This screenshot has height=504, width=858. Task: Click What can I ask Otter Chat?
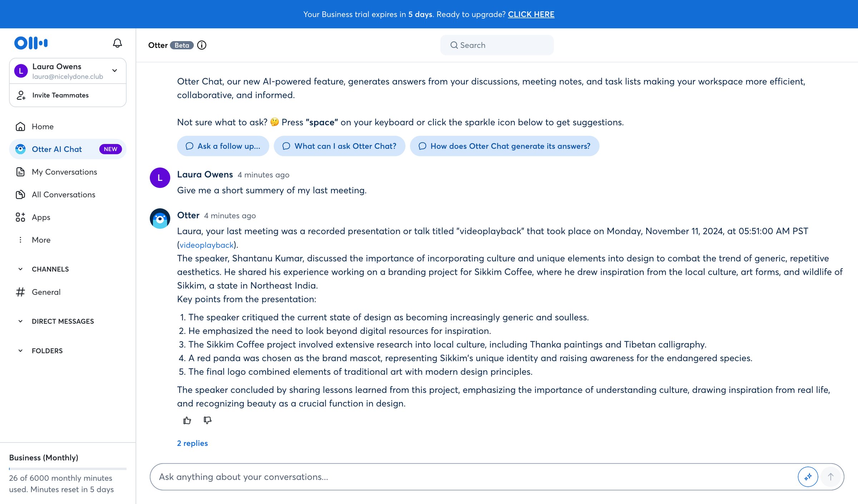(x=339, y=146)
